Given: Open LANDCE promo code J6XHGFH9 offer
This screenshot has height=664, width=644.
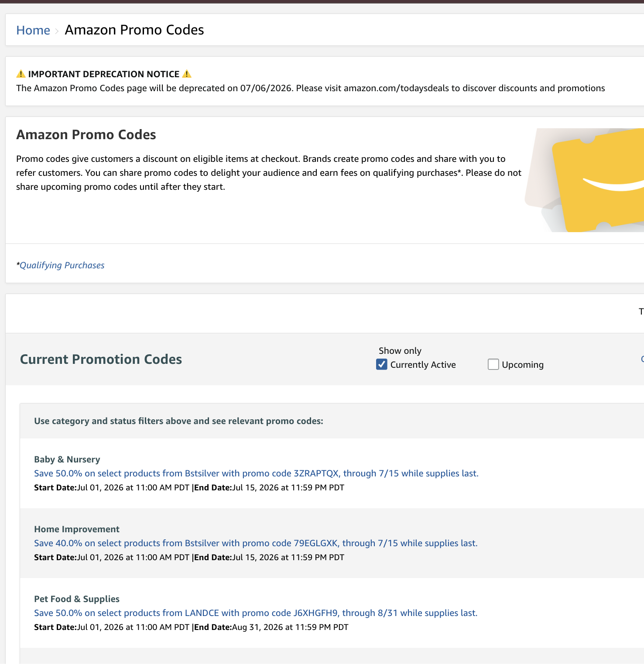Looking at the screenshot, I should (x=256, y=613).
